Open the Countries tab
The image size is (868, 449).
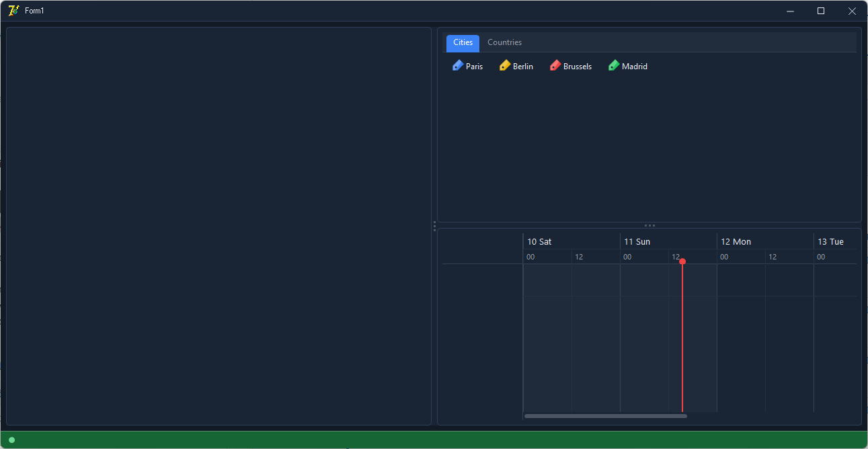[504, 43]
